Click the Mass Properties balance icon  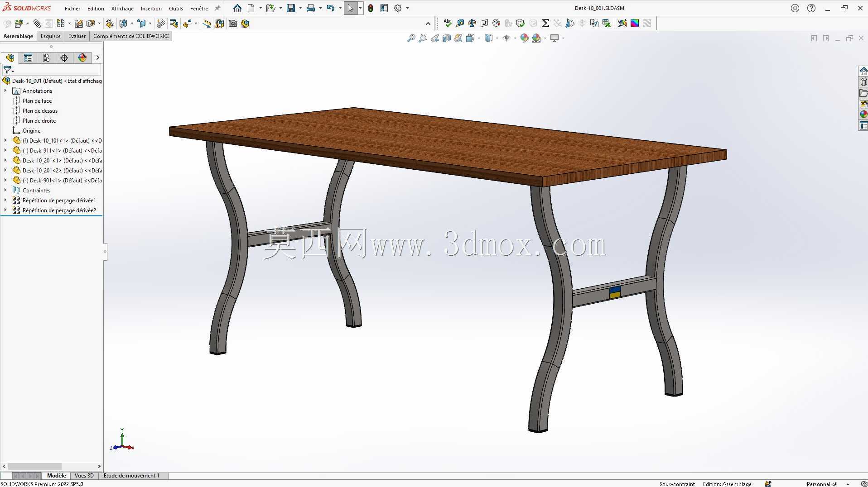[472, 23]
